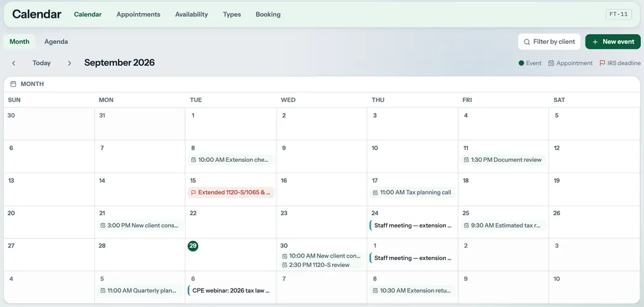644x307 pixels.
Task: Go to the next month arrow
Action: pyautogui.click(x=70, y=63)
